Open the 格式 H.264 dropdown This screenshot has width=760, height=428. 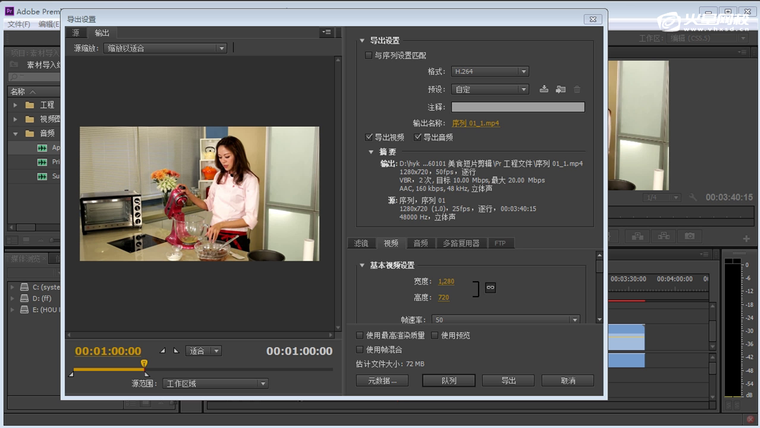point(489,72)
